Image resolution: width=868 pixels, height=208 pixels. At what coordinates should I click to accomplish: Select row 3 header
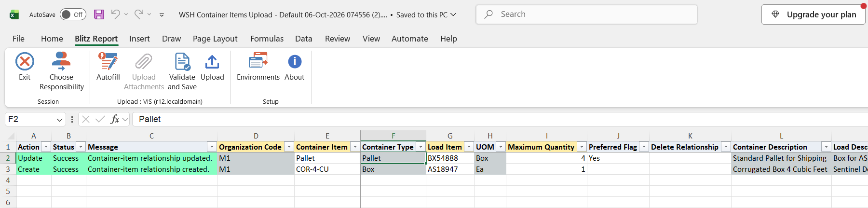[8, 169]
